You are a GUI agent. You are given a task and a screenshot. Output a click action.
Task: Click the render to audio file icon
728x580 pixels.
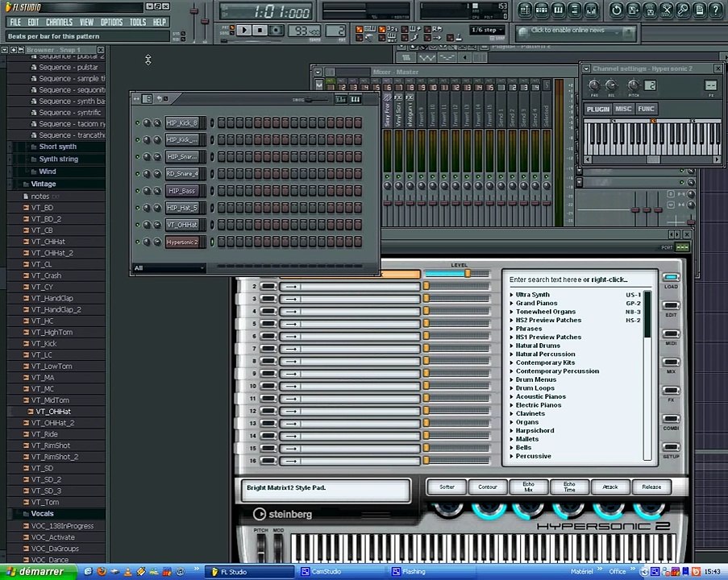coord(650,10)
